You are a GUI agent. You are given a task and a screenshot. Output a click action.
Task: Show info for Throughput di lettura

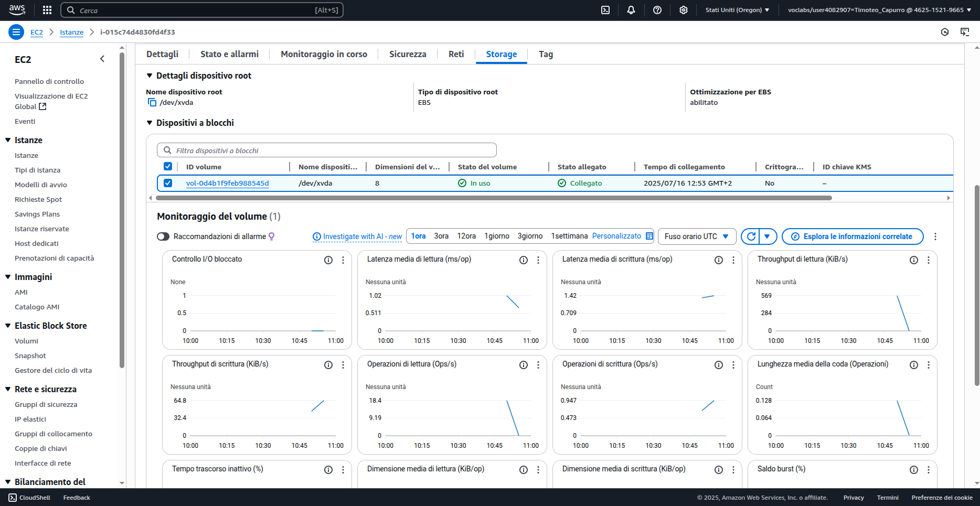(x=914, y=260)
